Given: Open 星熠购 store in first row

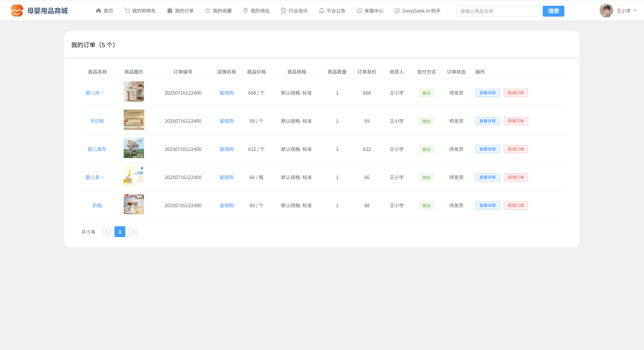Looking at the screenshot, I should pos(226,93).
